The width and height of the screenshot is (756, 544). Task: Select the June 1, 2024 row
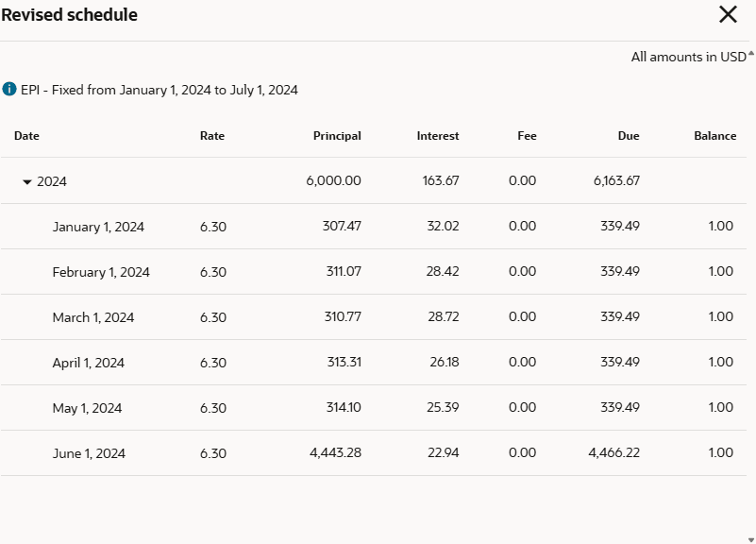pyautogui.click(x=89, y=453)
